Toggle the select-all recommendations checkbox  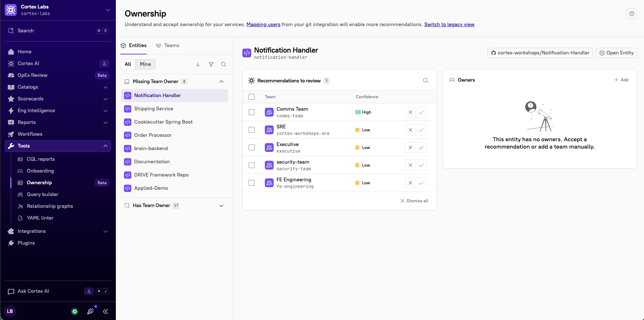click(x=252, y=97)
